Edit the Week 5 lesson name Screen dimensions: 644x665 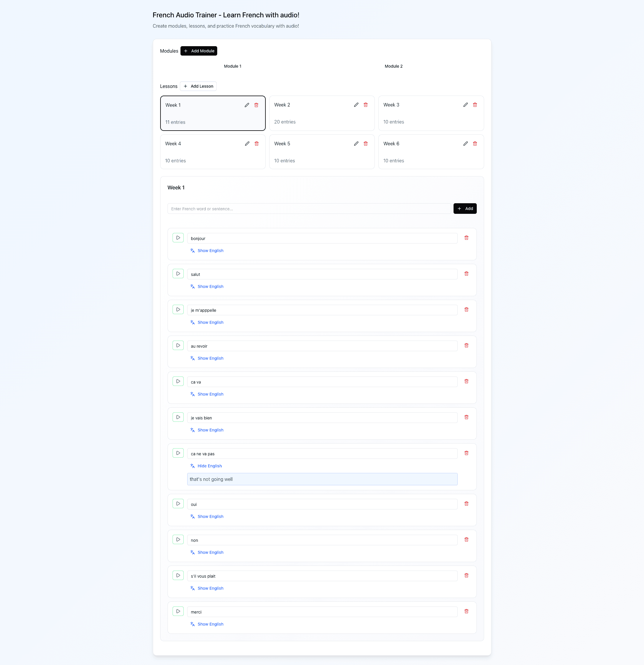point(356,144)
